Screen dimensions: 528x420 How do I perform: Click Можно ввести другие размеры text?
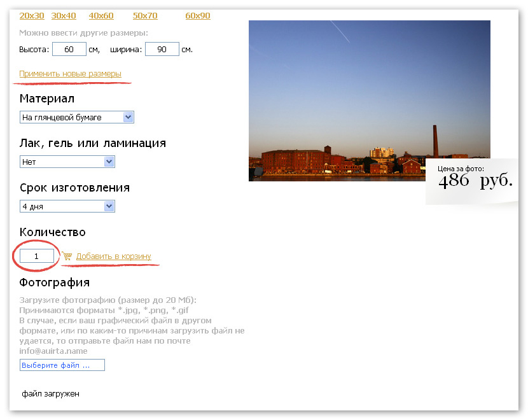coord(83,33)
